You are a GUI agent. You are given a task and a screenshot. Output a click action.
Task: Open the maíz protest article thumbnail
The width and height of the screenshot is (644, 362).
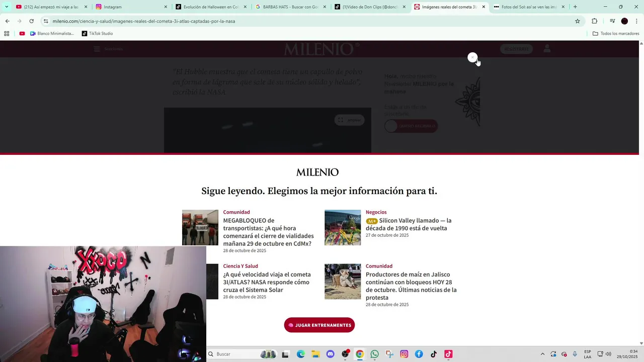click(343, 282)
